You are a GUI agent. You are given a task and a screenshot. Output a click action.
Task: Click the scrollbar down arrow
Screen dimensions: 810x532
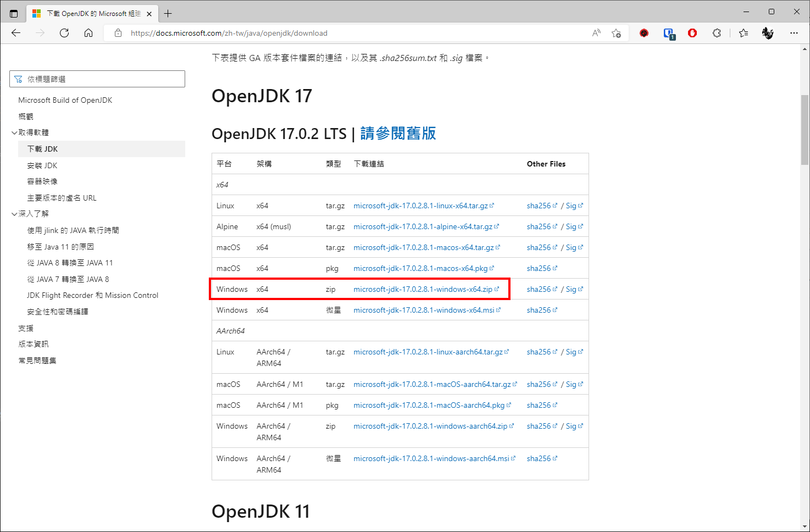(x=805, y=527)
